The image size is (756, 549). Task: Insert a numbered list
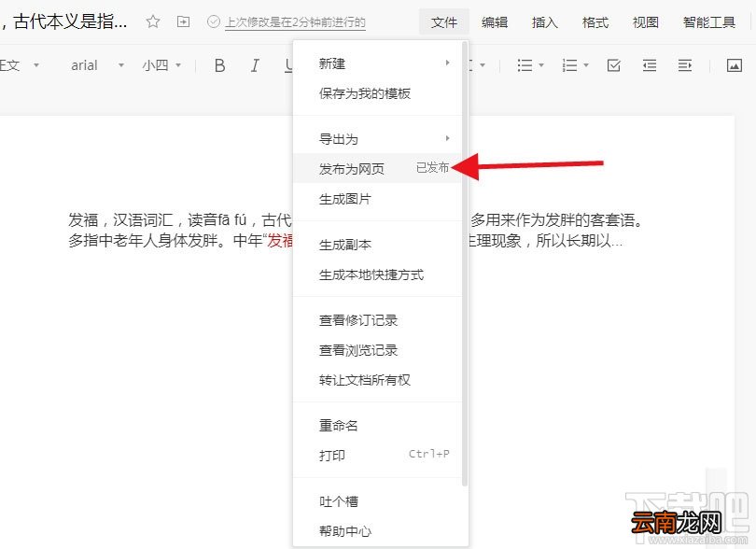click(x=569, y=65)
